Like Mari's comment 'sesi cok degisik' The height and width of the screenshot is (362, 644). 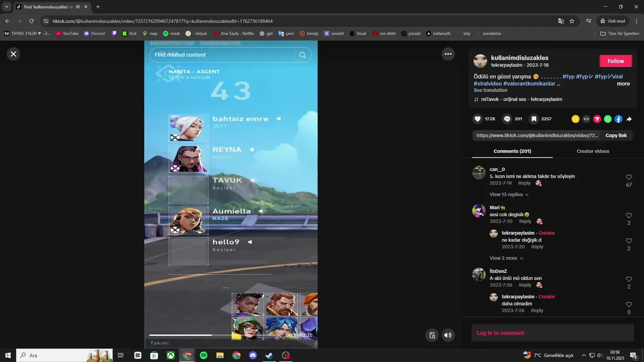tap(629, 216)
